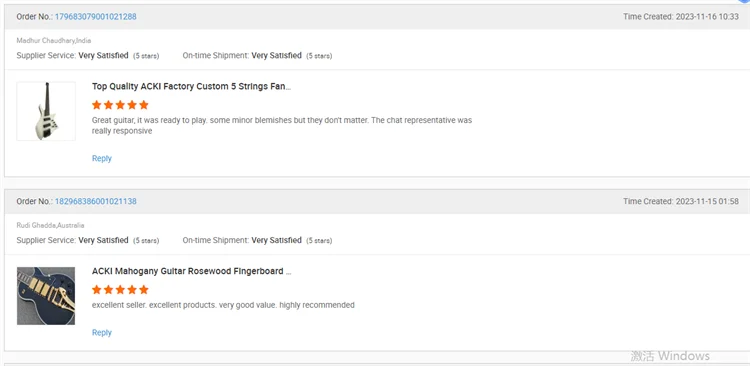Open order number 179683079001021288
The height and width of the screenshot is (366, 750).
[x=96, y=17]
